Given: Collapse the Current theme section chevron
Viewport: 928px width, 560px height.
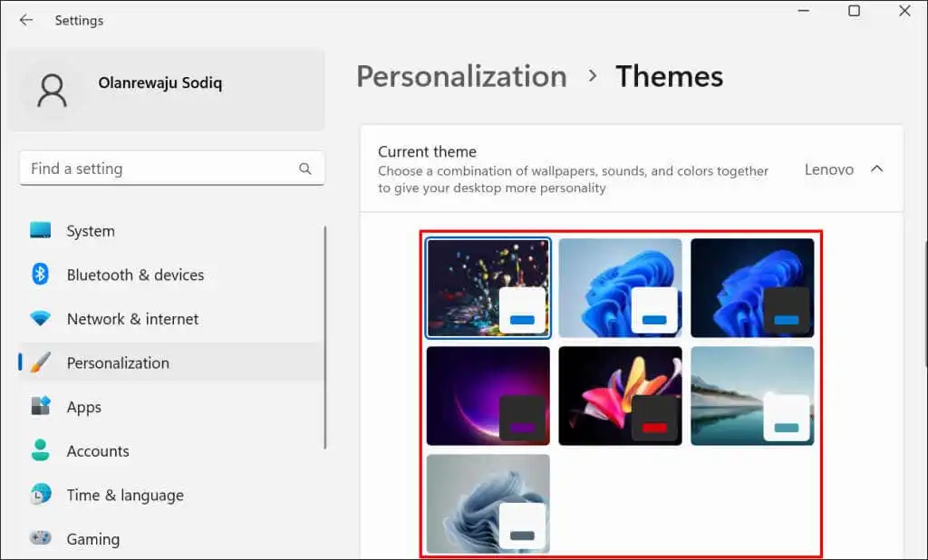Looking at the screenshot, I should 876,169.
